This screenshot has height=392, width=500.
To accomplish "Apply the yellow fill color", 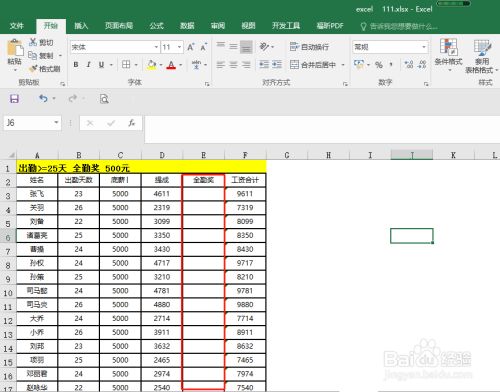I will click(x=152, y=65).
